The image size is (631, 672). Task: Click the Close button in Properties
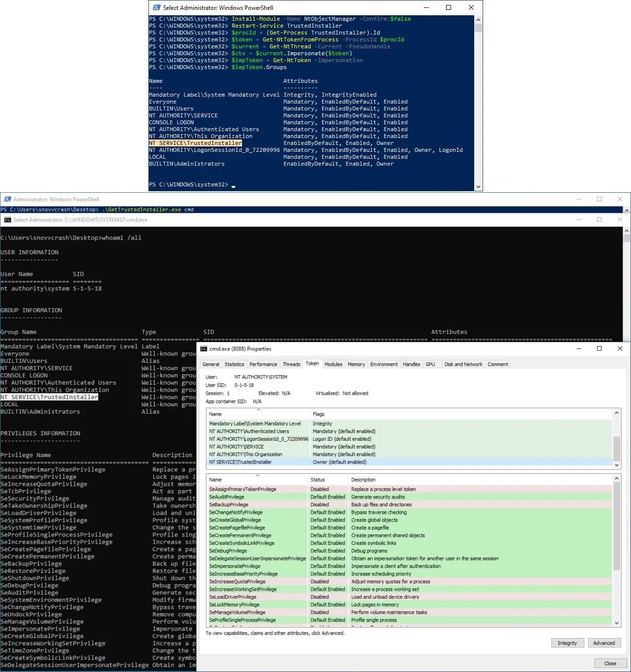[x=610, y=663]
